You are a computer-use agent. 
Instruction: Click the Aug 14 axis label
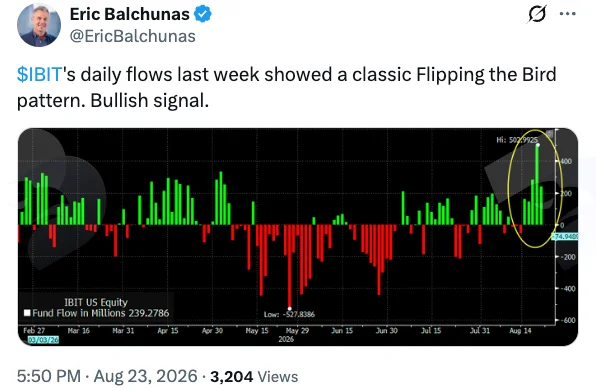pyautogui.click(x=520, y=331)
